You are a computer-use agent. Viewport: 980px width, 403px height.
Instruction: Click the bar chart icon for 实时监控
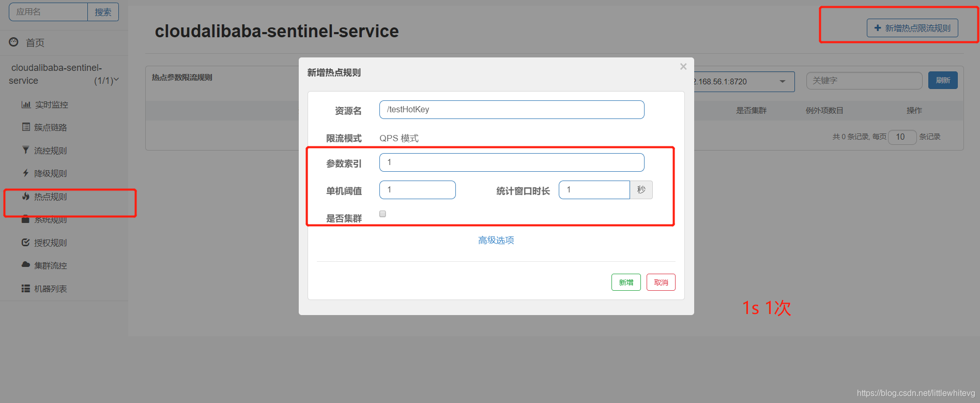[26, 105]
